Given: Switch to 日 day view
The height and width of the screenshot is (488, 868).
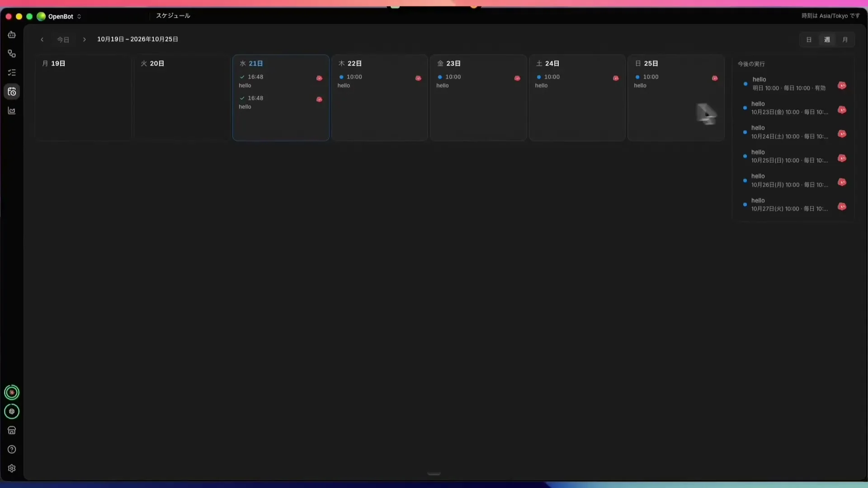Looking at the screenshot, I should [x=809, y=40].
